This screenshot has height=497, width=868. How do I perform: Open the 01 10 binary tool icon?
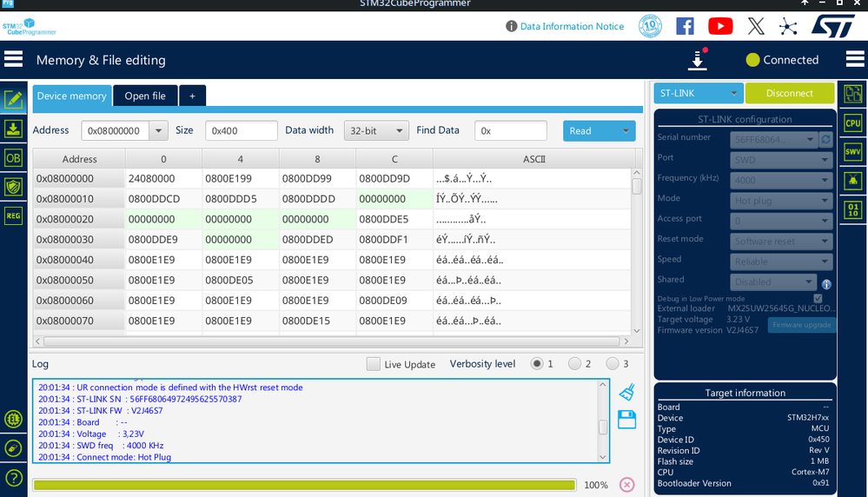click(853, 209)
